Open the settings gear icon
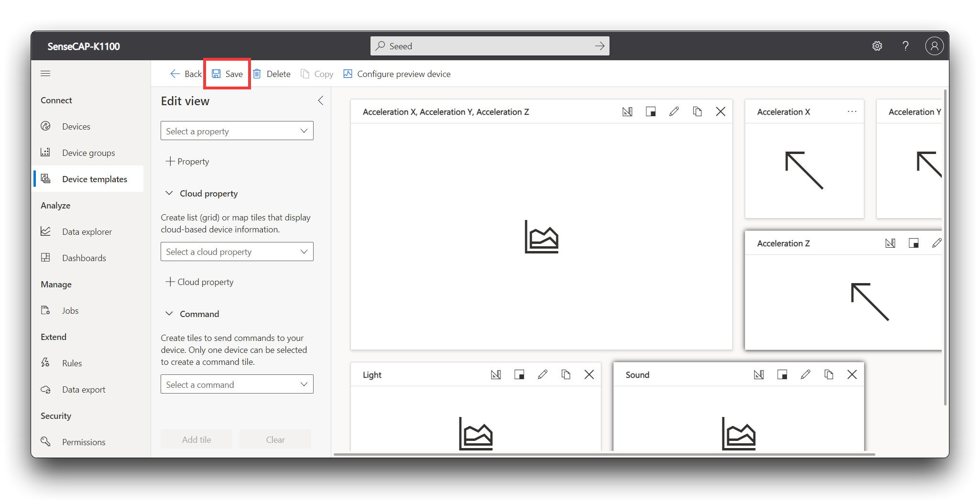The height and width of the screenshot is (504, 980). coord(877,46)
